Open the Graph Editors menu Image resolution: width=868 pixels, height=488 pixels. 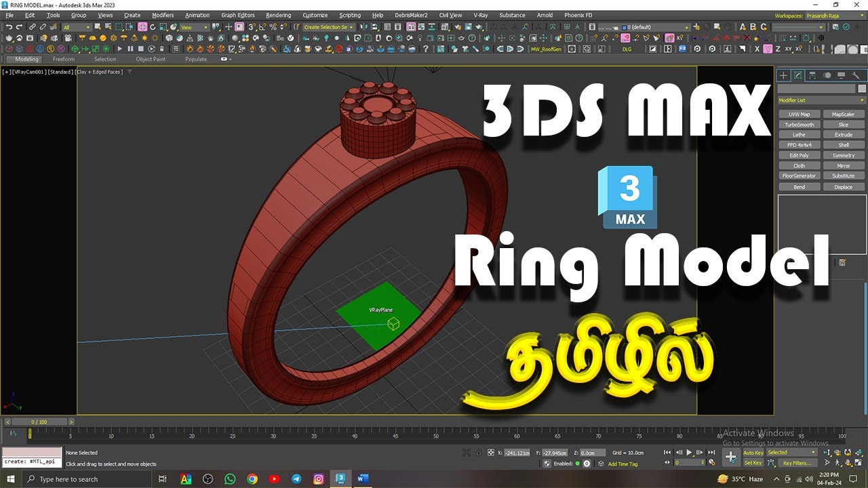237,15
